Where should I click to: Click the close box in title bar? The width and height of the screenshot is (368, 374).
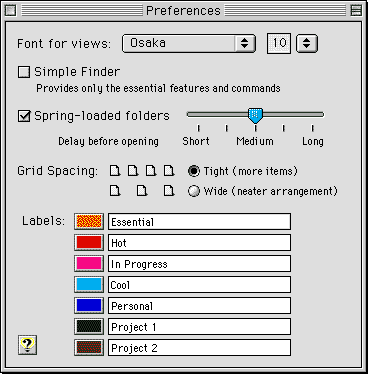click(11, 11)
